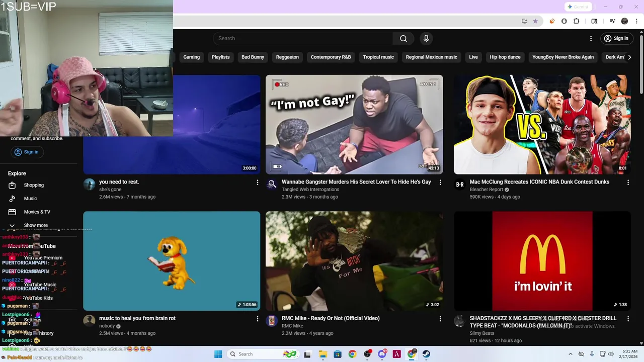Screen dimensions: 644x362
Task: Open the Windows Start menu
Action: coord(218,354)
